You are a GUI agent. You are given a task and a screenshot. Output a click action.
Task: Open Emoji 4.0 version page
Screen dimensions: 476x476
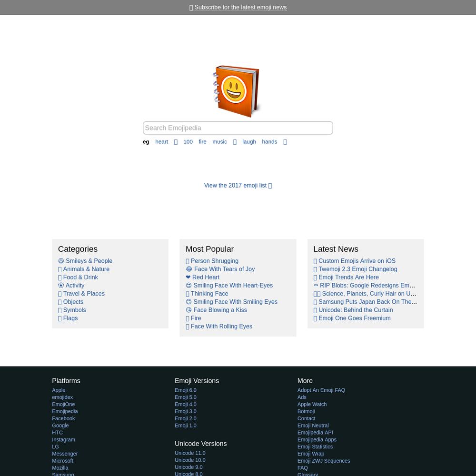point(186,404)
